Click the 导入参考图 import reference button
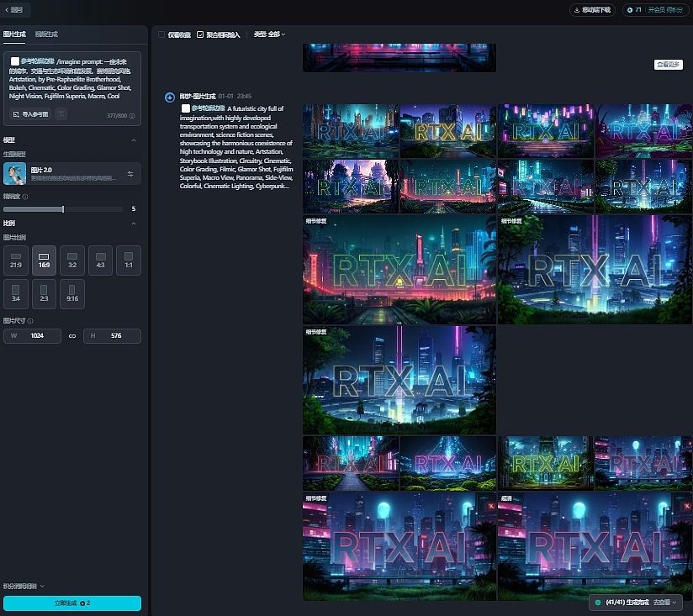 pyautogui.click(x=30, y=114)
